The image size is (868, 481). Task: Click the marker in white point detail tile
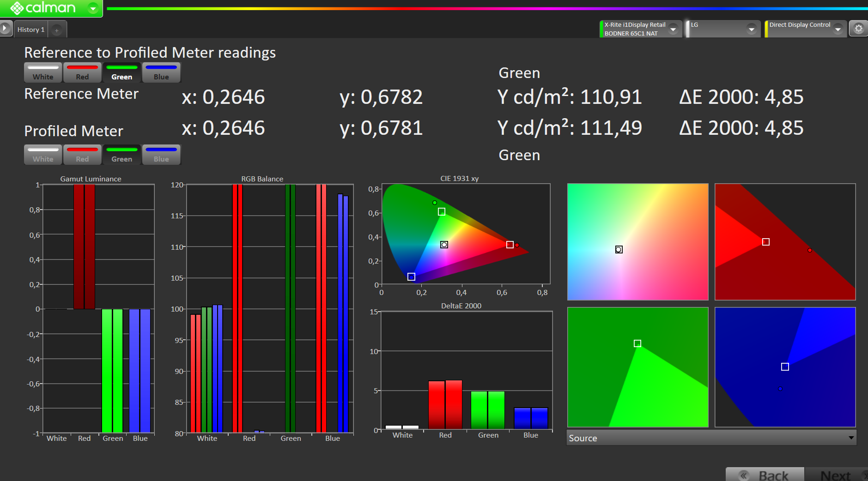[619, 249]
